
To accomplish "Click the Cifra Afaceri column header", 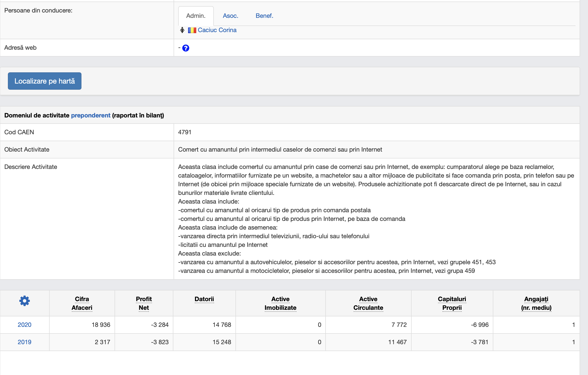I will [x=82, y=303].
